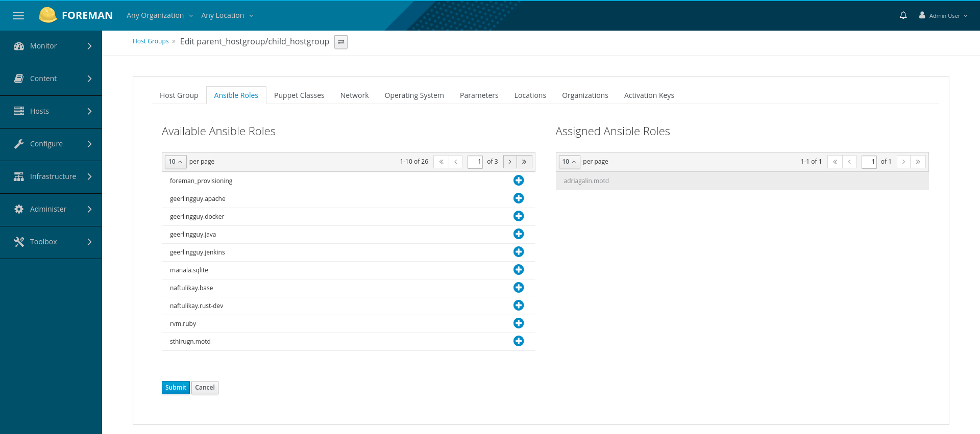Toggle the hamburger navigation menu

(18, 16)
